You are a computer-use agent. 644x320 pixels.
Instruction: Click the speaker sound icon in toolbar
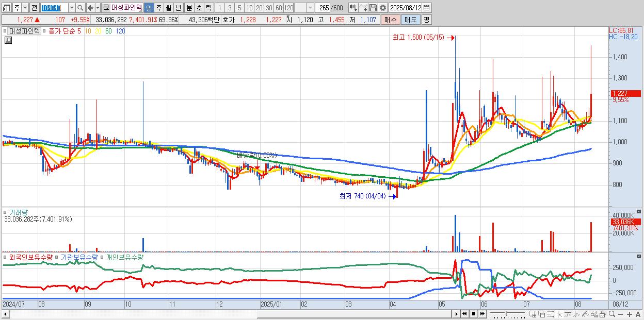[x=90, y=8]
